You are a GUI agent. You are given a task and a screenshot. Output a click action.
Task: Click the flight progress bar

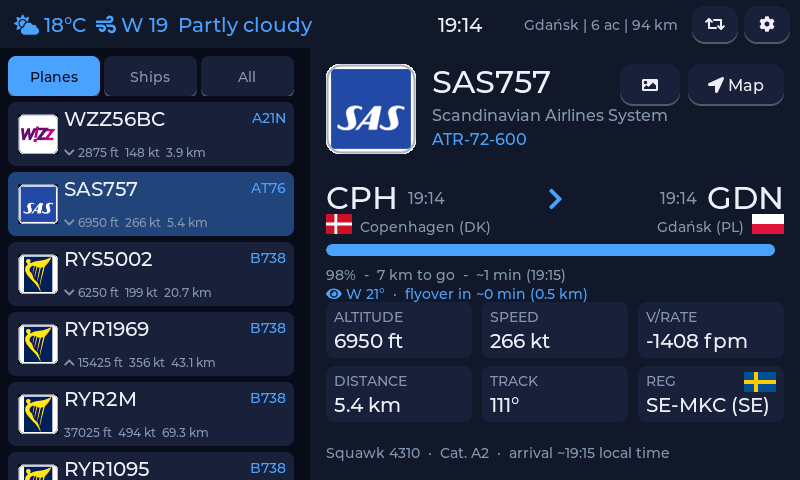coord(551,250)
